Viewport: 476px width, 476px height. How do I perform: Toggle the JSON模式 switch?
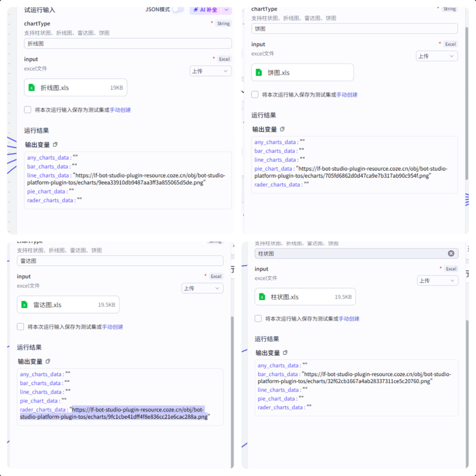click(x=178, y=9)
